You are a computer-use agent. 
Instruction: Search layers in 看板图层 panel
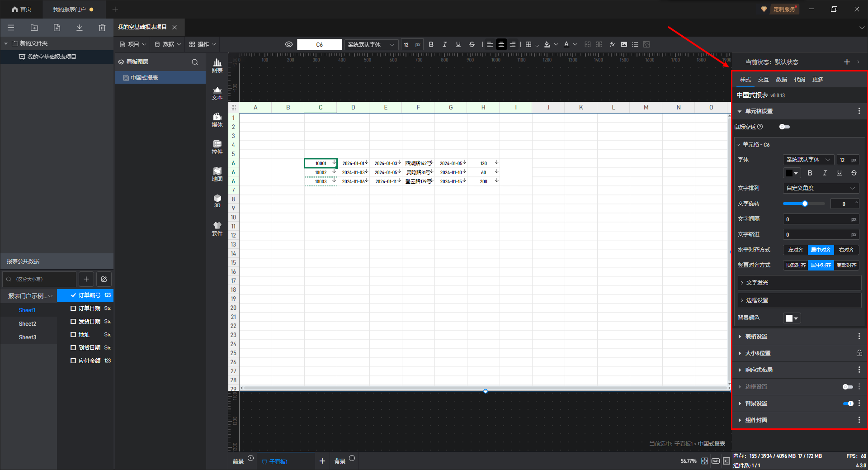[195, 62]
